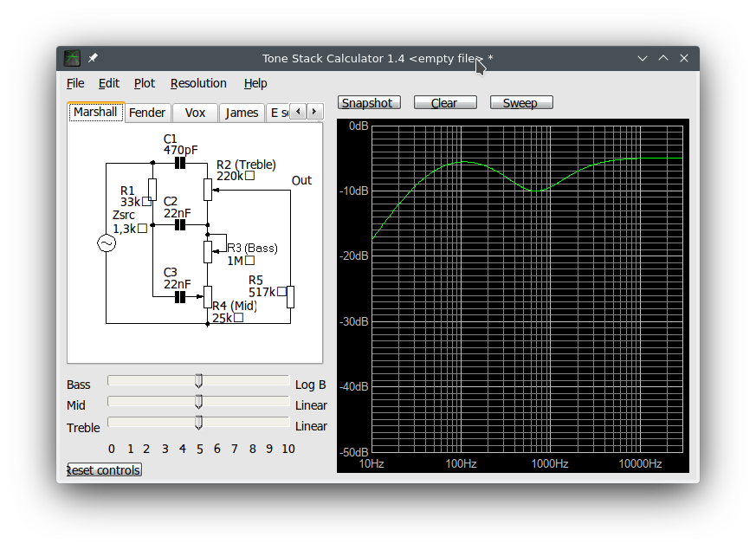Image resolution: width=756 pixels, height=550 pixels.
Task: Maximize the Tone Stack Calculator window
Action: point(663,58)
